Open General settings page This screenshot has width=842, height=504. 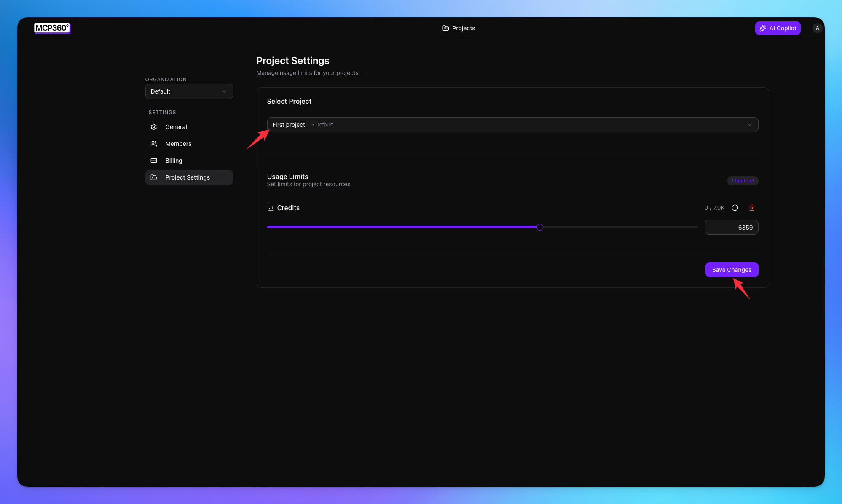(x=176, y=127)
